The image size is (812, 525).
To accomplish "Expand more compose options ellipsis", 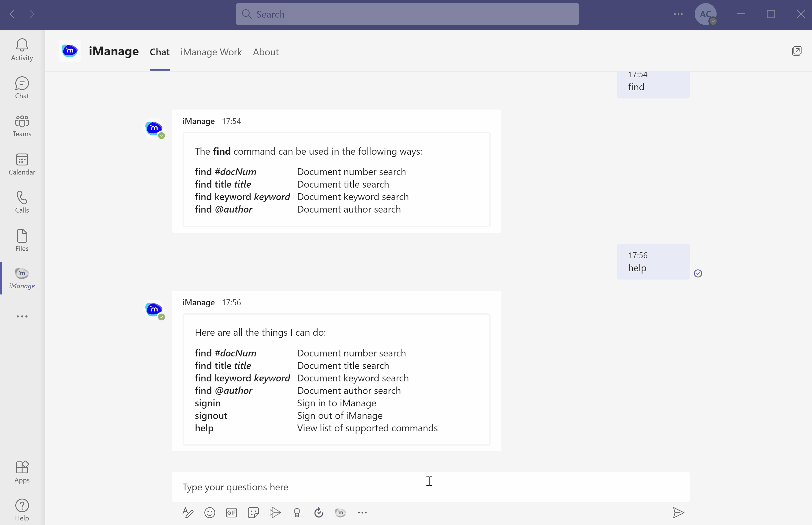I will pyautogui.click(x=362, y=513).
